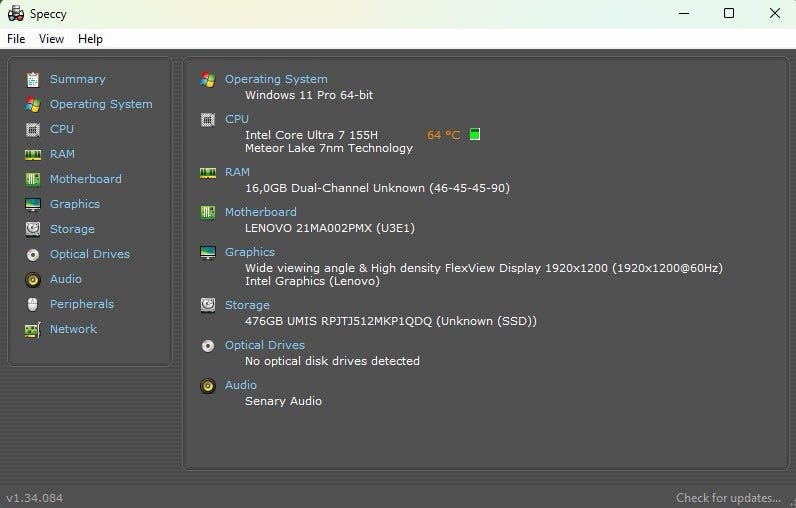Image resolution: width=796 pixels, height=508 pixels.
Task: Click the Summary clipboard icon in sidebar
Action: (x=33, y=80)
